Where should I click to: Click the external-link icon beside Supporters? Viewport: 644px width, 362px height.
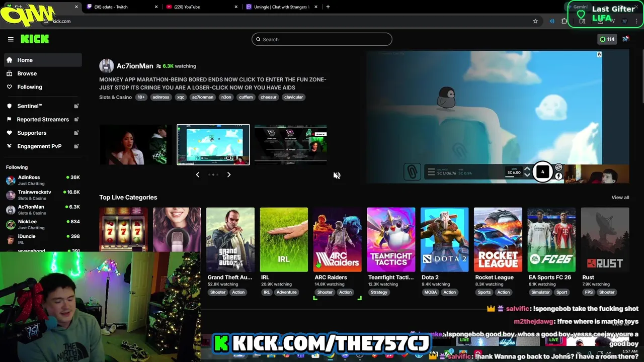coord(76,133)
